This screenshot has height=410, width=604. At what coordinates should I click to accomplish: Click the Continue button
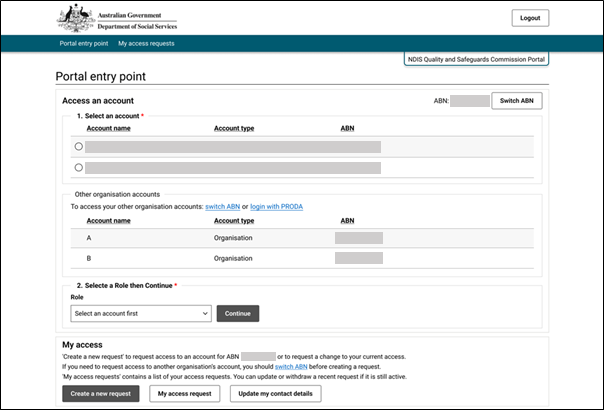(238, 313)
